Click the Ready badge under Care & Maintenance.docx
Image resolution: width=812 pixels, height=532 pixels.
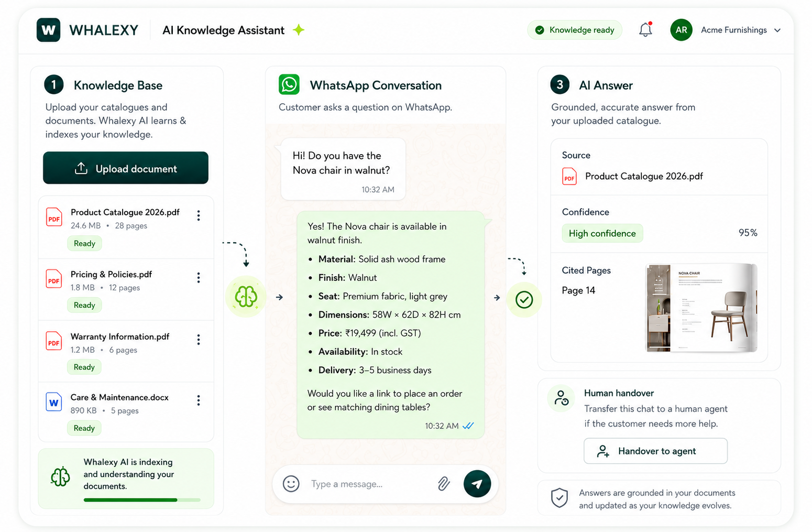[x=84, y=428]
